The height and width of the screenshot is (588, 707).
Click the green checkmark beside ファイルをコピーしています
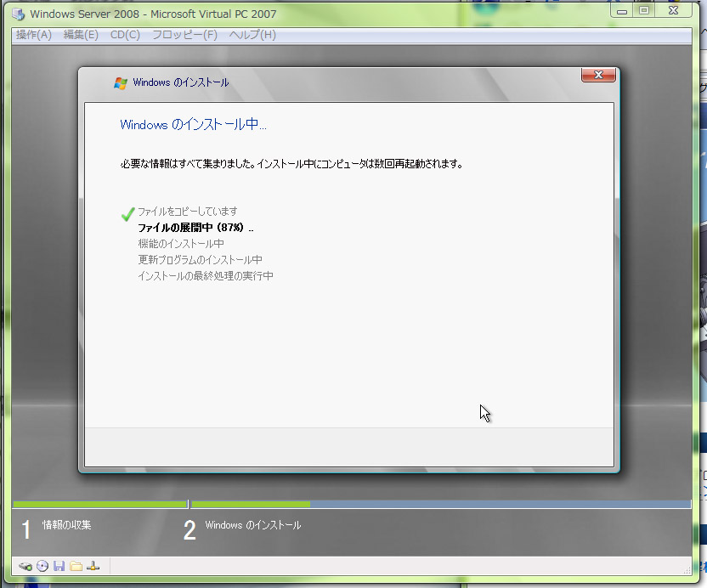coord(128,214)
